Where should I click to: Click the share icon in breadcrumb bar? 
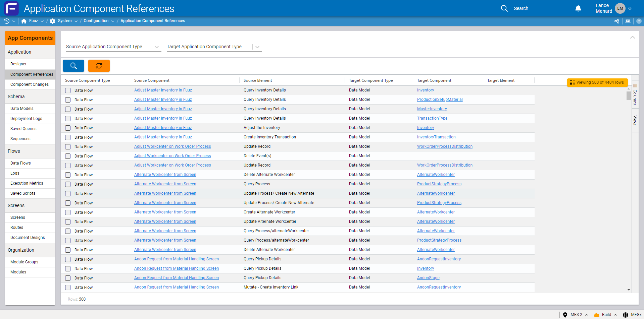[x=616, y=21]
